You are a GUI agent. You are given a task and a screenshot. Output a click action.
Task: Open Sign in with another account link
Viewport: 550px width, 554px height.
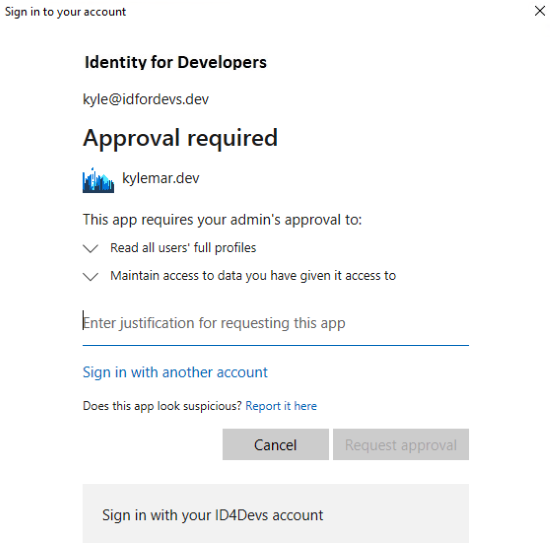[x=175, y=372]
